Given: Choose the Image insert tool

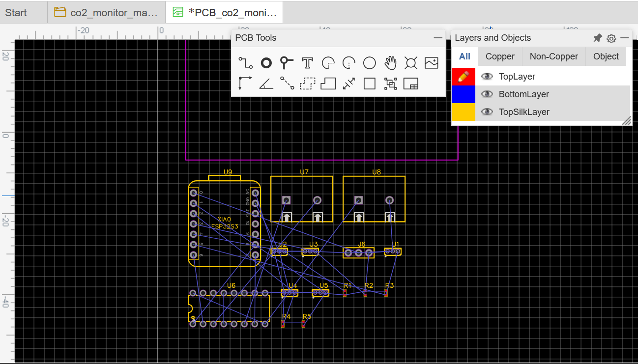Looking at the screenshot, I should click(x=432, y=63).
